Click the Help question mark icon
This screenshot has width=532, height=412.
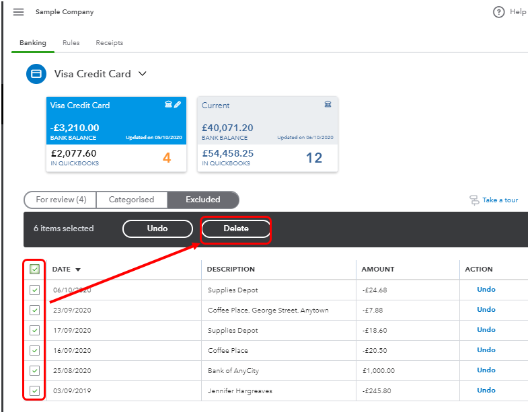[x=498, y=12]
